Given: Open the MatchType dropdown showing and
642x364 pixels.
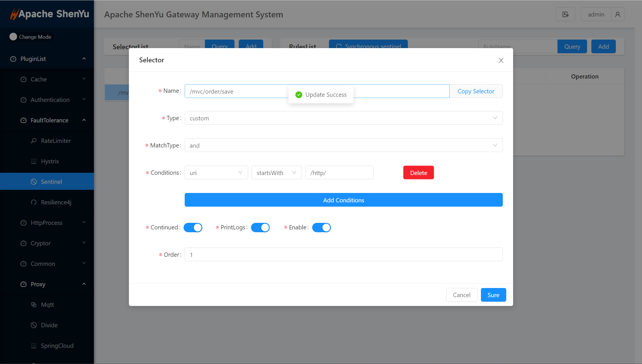Looking at the screenshot, I should click(343, 145).
